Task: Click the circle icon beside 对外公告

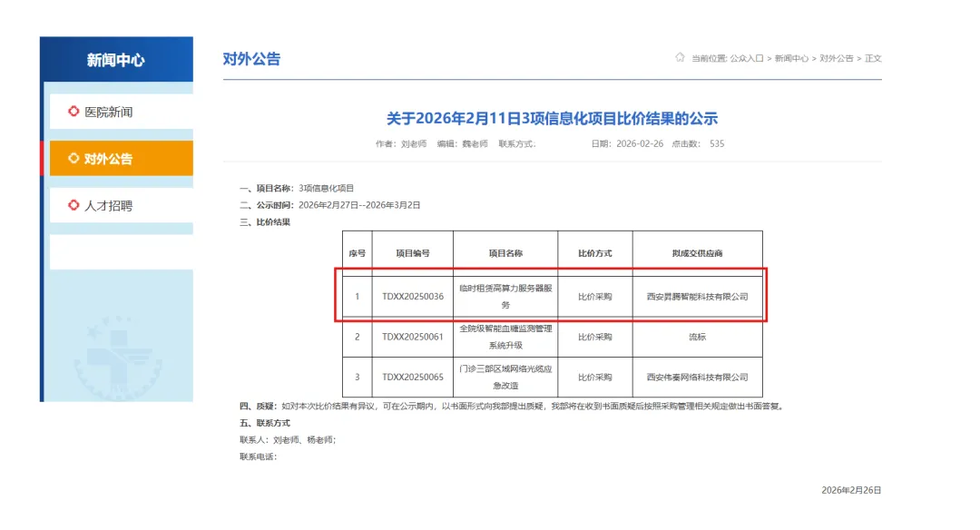Action: [x=73, y=158]
